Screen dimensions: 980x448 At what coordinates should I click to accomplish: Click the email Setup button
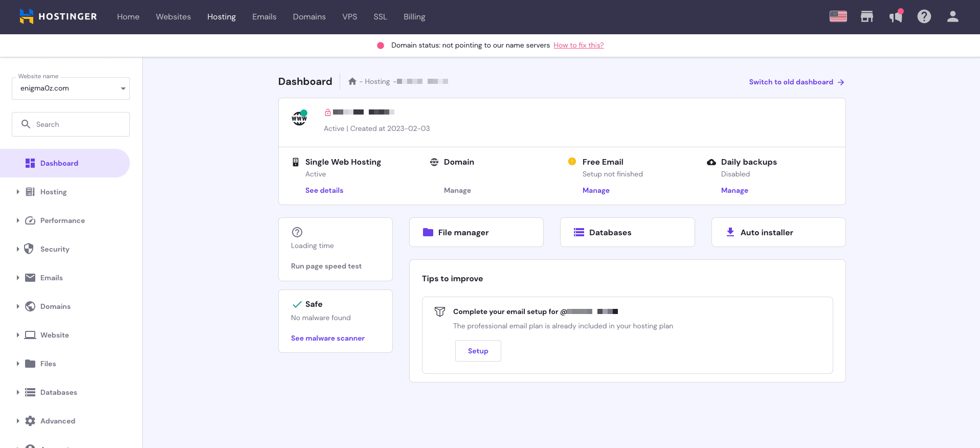click(478, 351)
